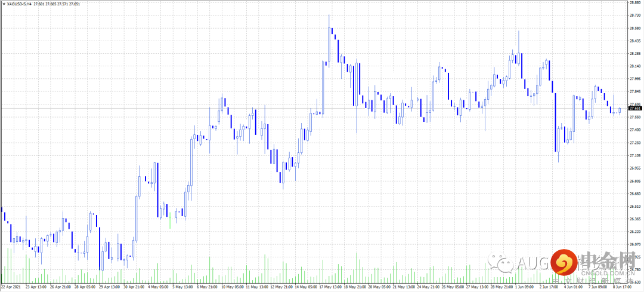
Task: Click the 27.550 price axis label
Action: click(635, 117)
